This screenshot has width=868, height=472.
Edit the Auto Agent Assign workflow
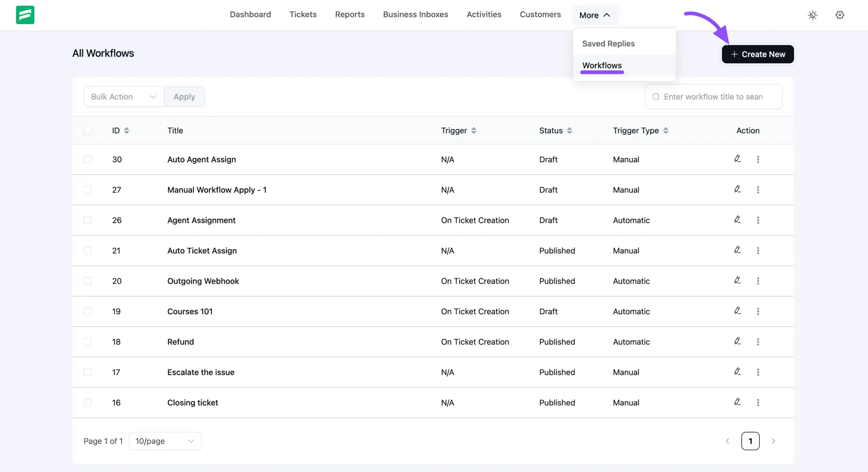point(737,159)
